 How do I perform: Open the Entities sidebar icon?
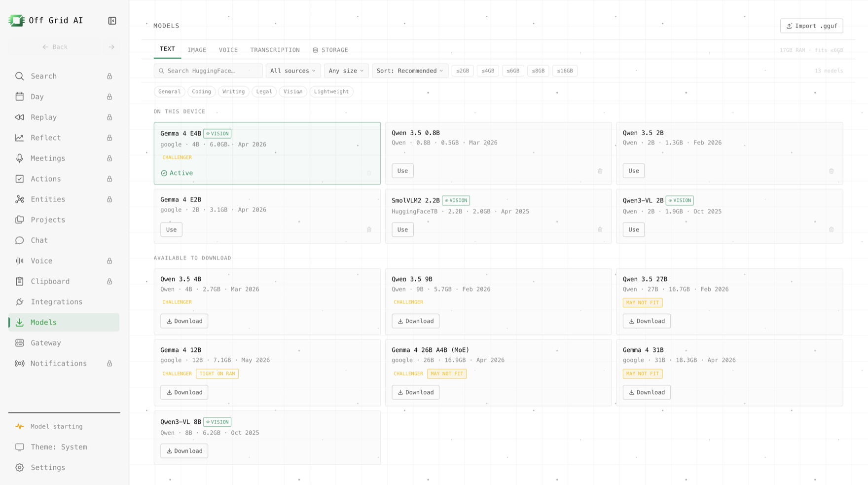click(x=20, y=199)
